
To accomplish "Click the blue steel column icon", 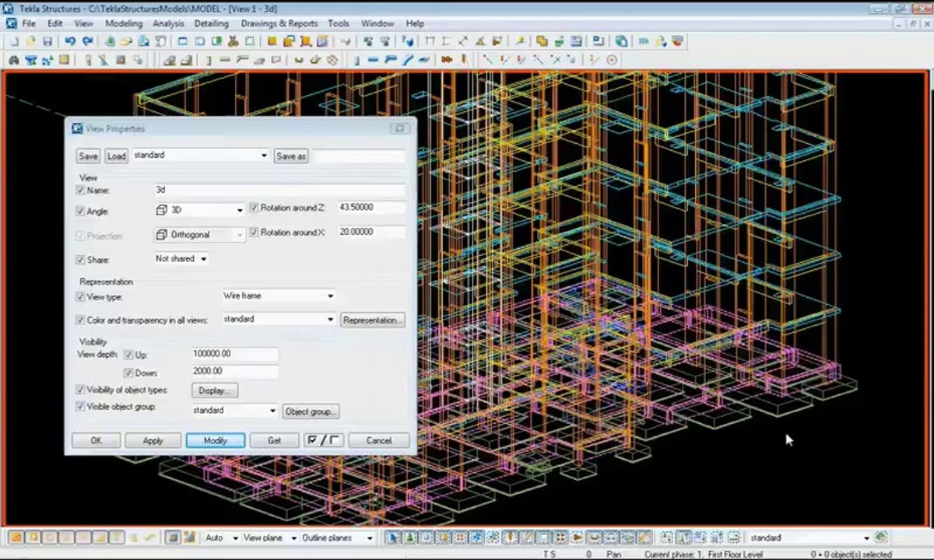I will click(358, 59).
